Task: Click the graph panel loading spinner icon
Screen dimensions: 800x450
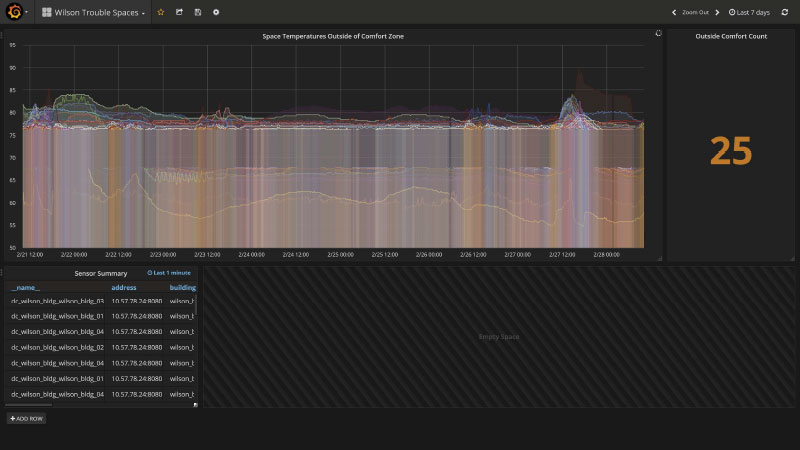Action: pyautogui.click(x=658, y=33)
